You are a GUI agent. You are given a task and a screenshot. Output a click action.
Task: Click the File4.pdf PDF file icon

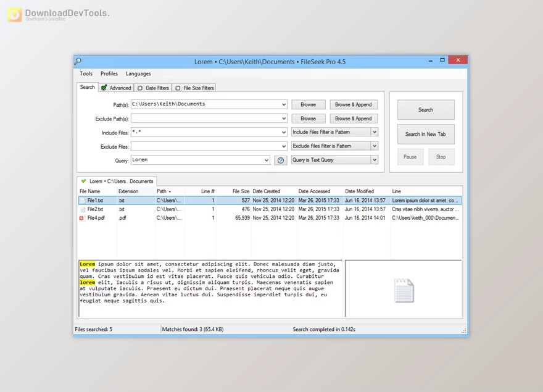(82, 218)
